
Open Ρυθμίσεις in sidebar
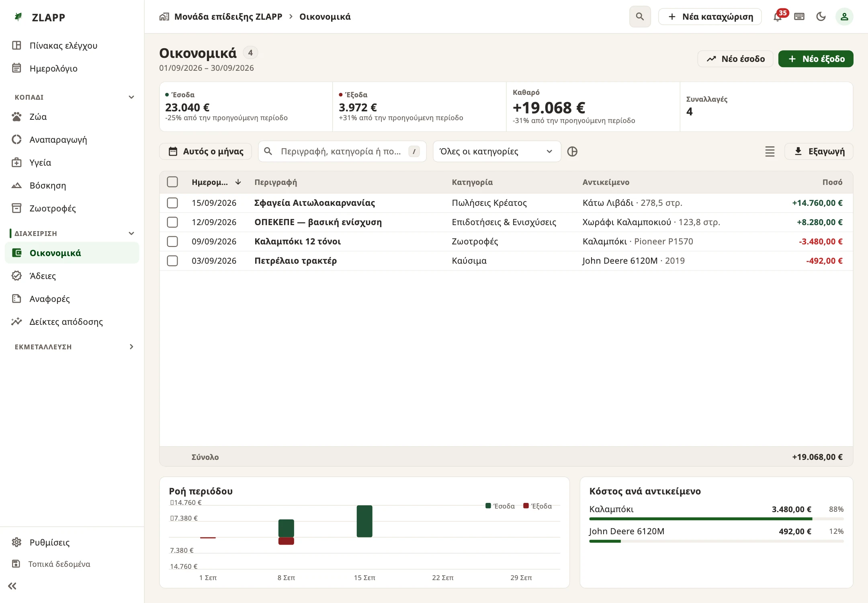(x=72, y=542)
